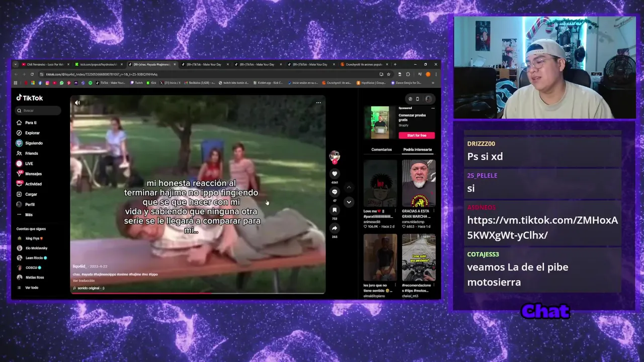Screen dimensions: 644x362
Task: Open liqu4id_ creator profile link
Action: tap(80, 266)
